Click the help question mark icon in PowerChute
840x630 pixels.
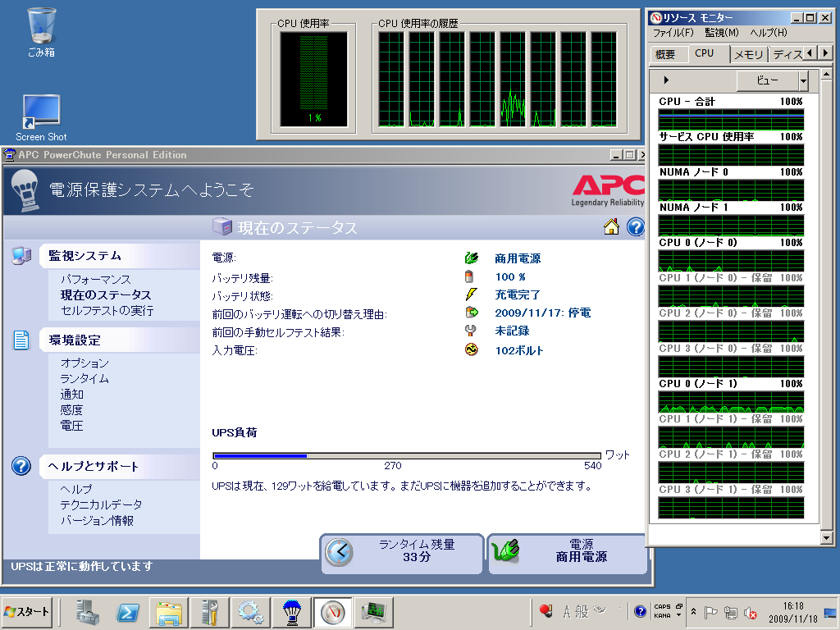[x=635, y=227]
